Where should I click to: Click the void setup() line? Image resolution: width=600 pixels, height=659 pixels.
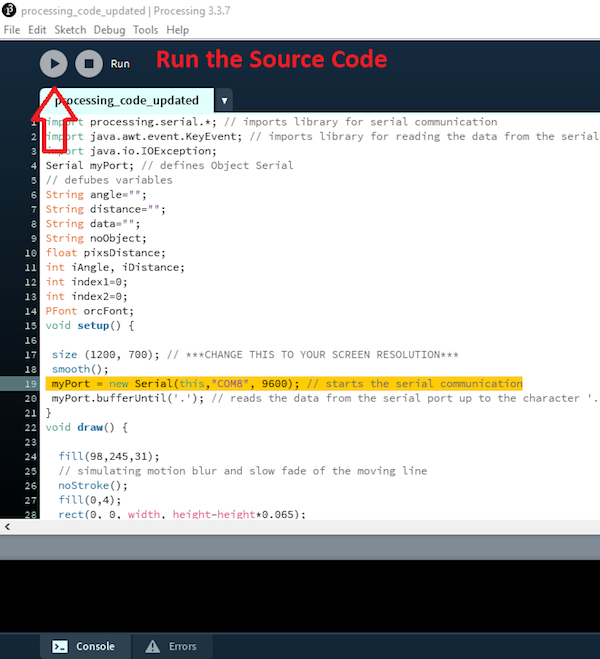click(89, 326)
